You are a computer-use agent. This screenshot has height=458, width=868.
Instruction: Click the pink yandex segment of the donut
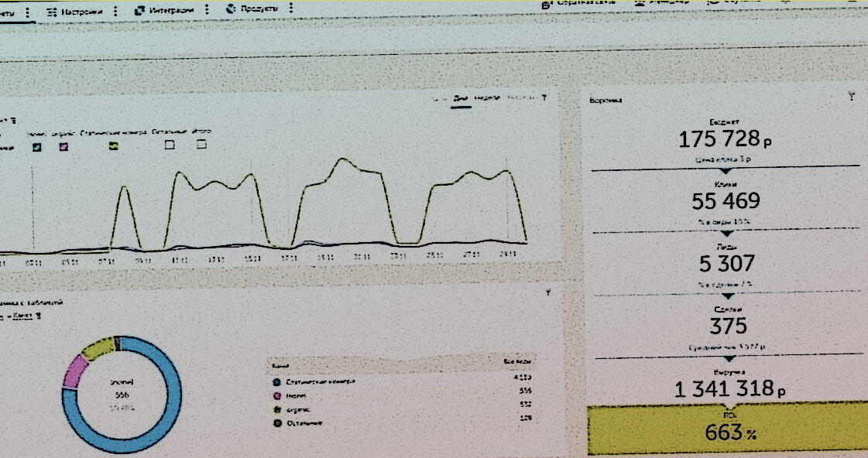click(76, 371)
